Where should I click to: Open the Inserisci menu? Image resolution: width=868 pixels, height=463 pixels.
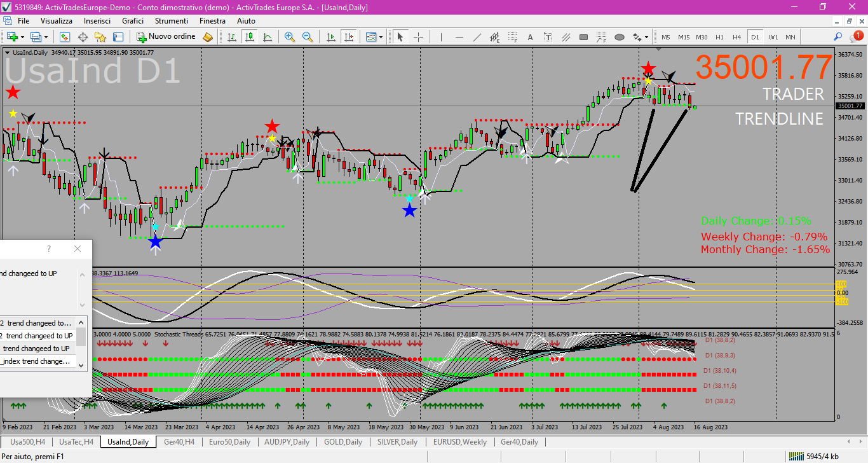97,21
